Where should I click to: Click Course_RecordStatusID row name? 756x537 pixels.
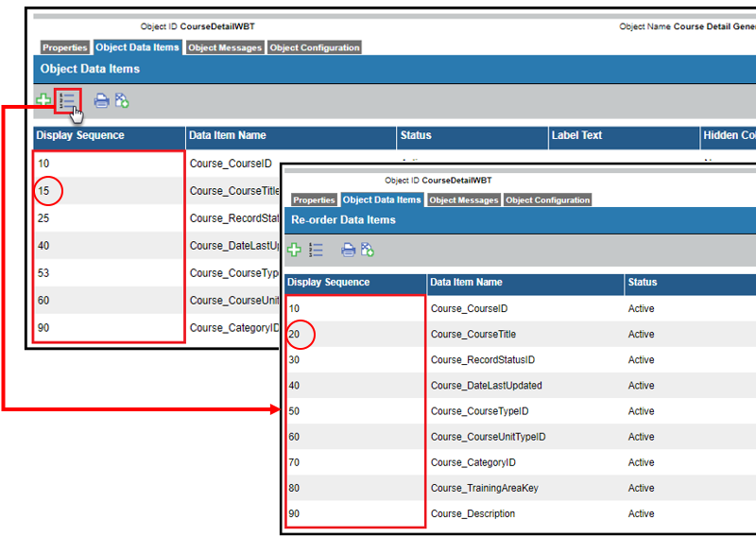coord(483,360)
